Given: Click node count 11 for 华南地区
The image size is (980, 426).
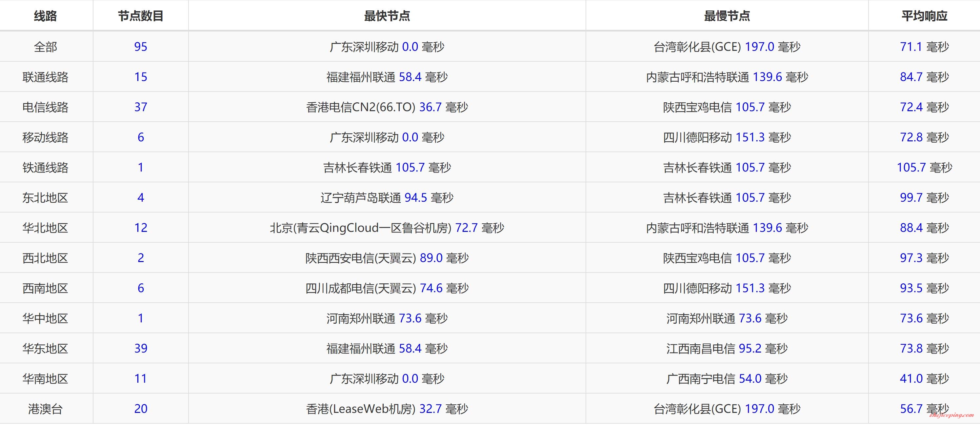Looking at the screenshot, I should tap(141, 379).
